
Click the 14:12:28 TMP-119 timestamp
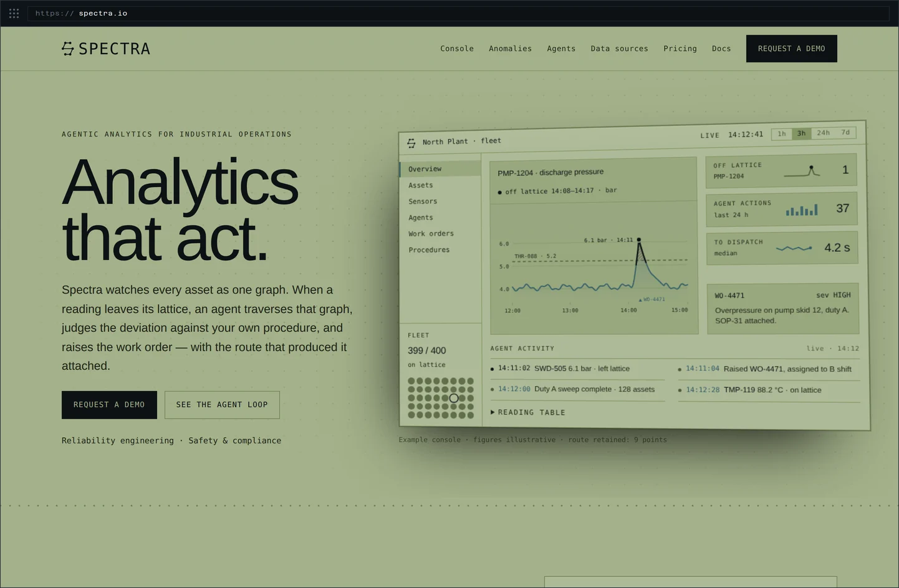tap(703, 390)
